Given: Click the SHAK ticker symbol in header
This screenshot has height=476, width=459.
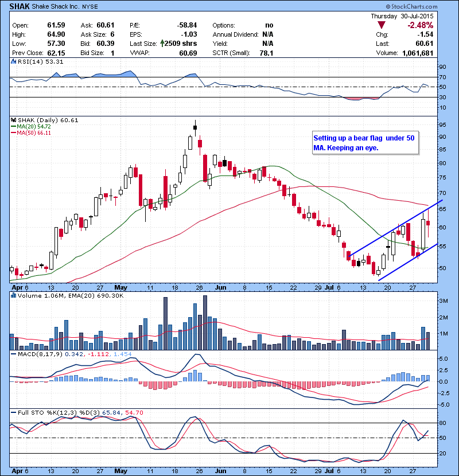Looking at the screenshot, I should click(19, 6).
